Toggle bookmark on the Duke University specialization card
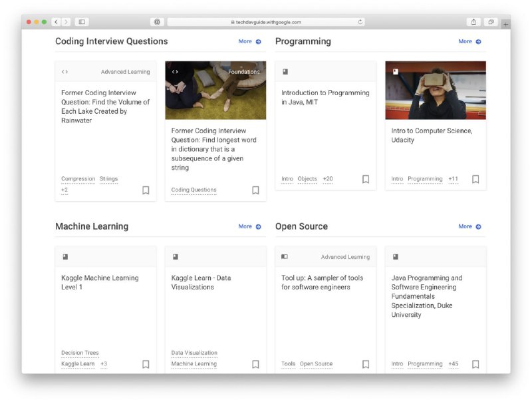Viewport: 532px width, 402px height. [476, 364]
